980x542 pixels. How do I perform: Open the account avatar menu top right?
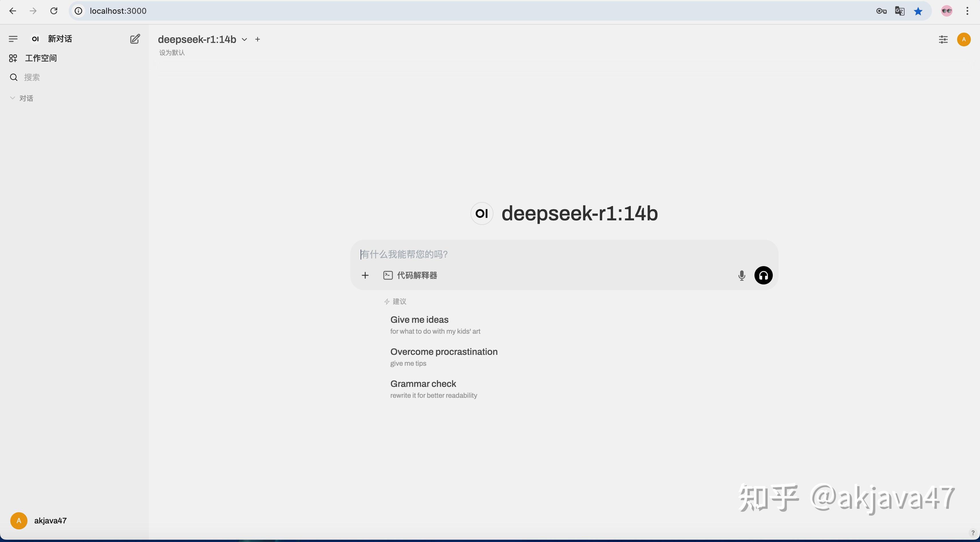point(964,39)
